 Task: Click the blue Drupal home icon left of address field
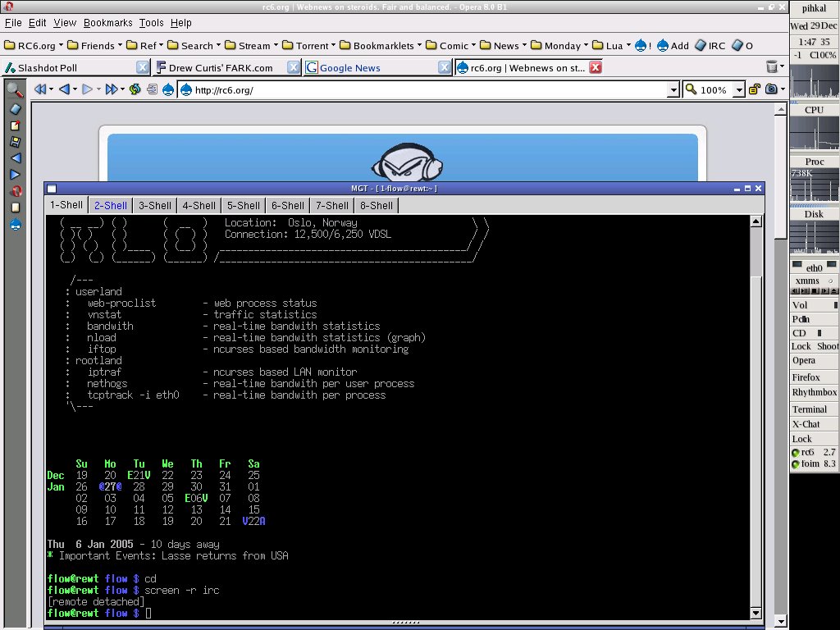tap(168, 89)
